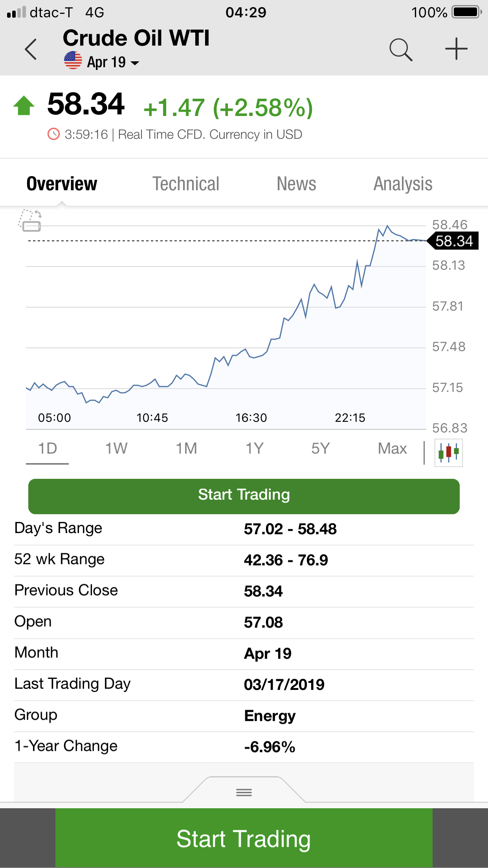Screen dimensions: 488x868
Task: Select the 5Y chart range
Action: (x=320, y=449)
